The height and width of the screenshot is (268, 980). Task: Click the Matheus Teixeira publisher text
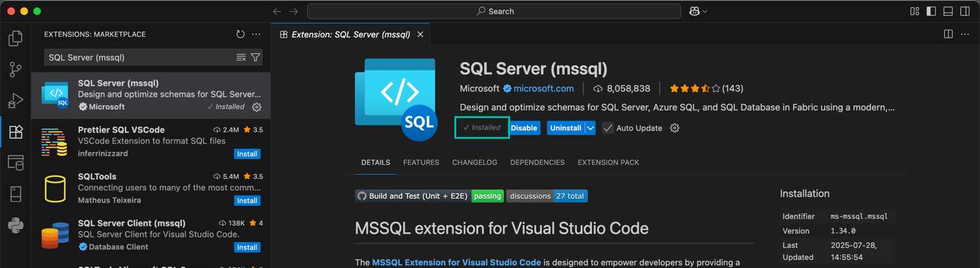point(109,201)
